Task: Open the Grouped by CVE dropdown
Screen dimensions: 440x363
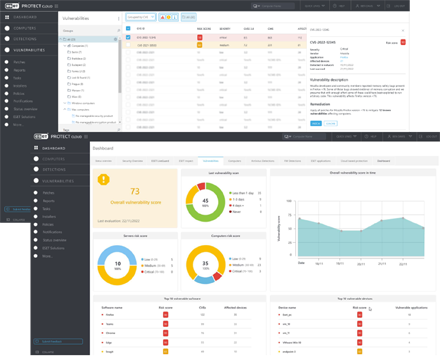Action: pyautogui.click(x=141, y=17)
